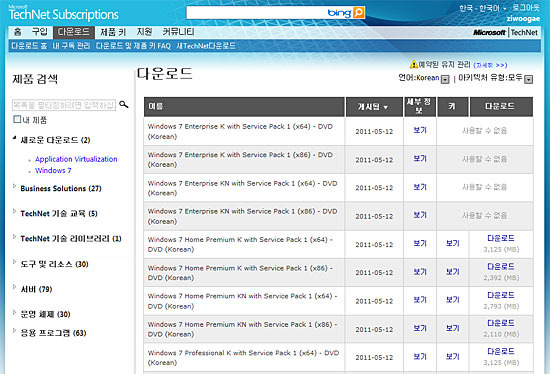Expand the 운영 체제 (30) category

[x=14, y=312]
